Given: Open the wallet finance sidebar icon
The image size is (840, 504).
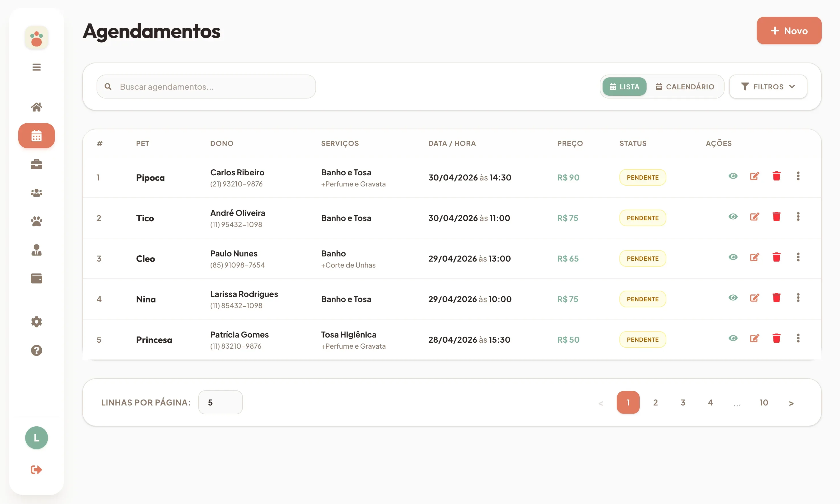Looking at the screenshot, I should (36, 278).
